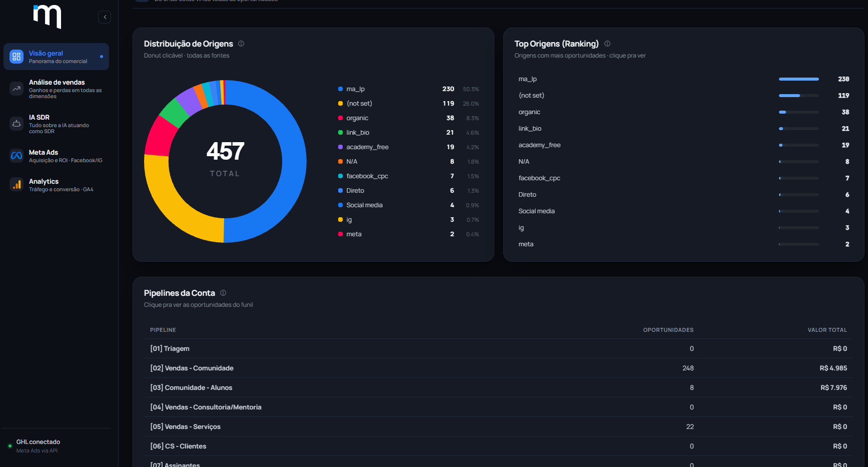Click the IA SDR robot icon

[17, 124]
